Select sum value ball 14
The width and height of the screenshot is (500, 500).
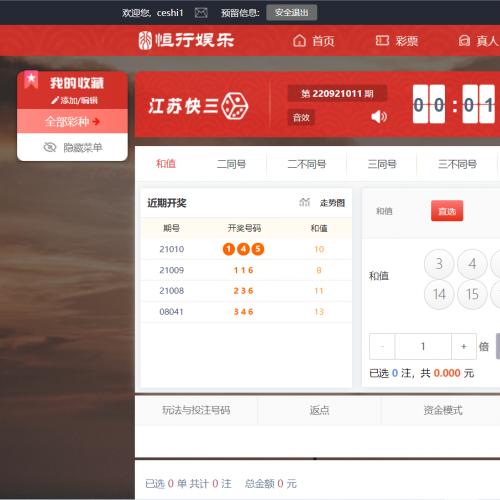(439, 294)
